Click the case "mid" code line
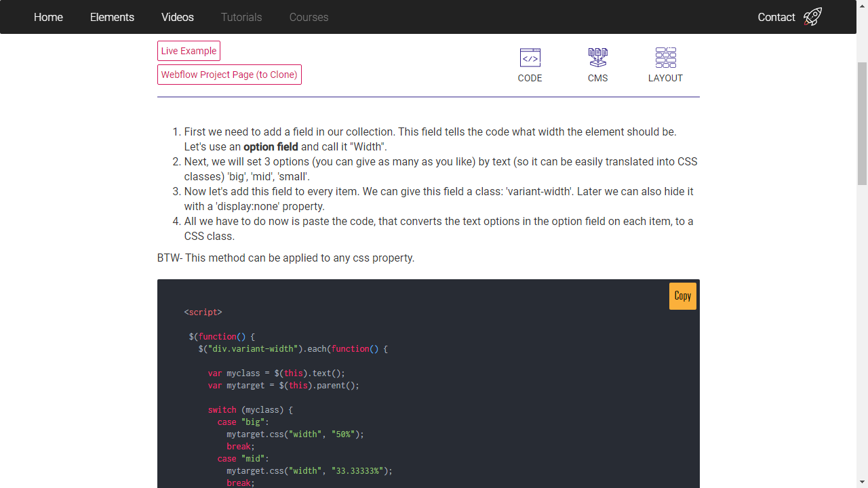 point(243,459)
